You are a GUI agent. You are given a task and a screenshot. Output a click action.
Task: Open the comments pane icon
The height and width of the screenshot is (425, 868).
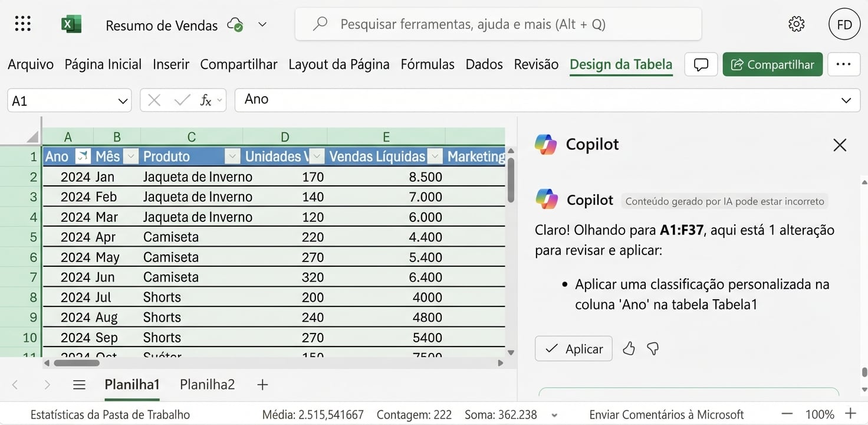pos(701,64)
